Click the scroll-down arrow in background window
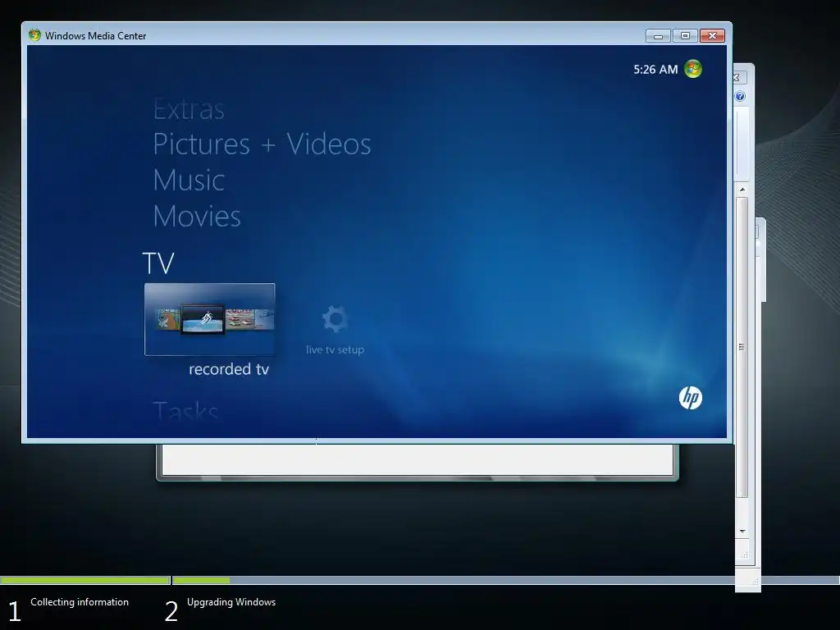840x630 pixels. (x=742, y=531)
